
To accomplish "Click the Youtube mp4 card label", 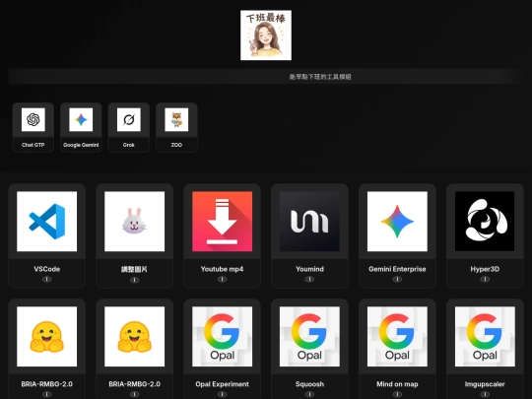I will tap(222, 269).
